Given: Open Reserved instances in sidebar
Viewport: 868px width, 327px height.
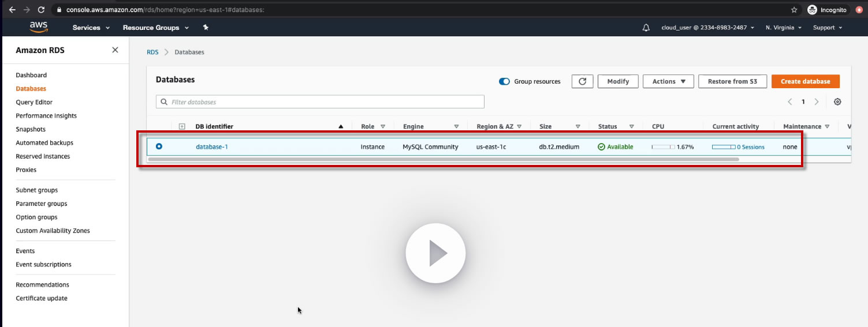Looking at the screenshot, I should pos(43,156).
